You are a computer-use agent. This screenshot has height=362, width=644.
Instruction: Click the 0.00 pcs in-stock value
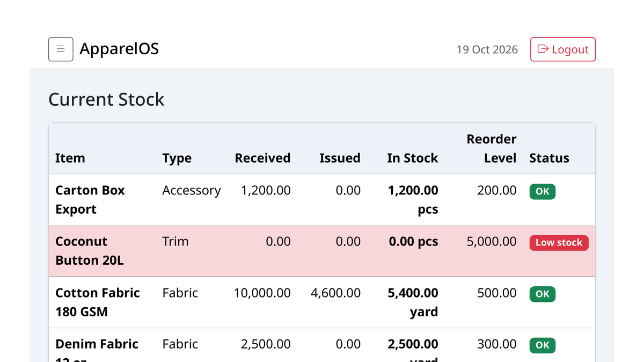pos(414,242)
